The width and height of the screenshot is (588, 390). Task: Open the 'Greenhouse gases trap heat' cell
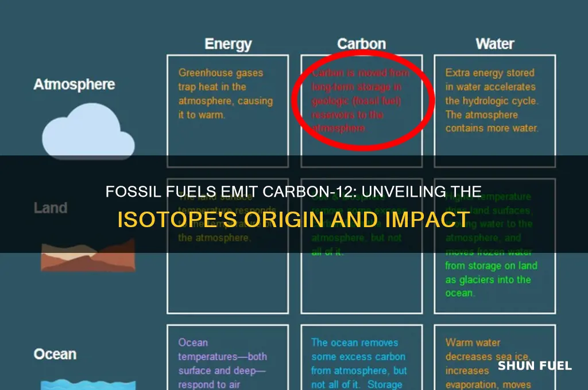pyautogui.click(x=227, y=111)
